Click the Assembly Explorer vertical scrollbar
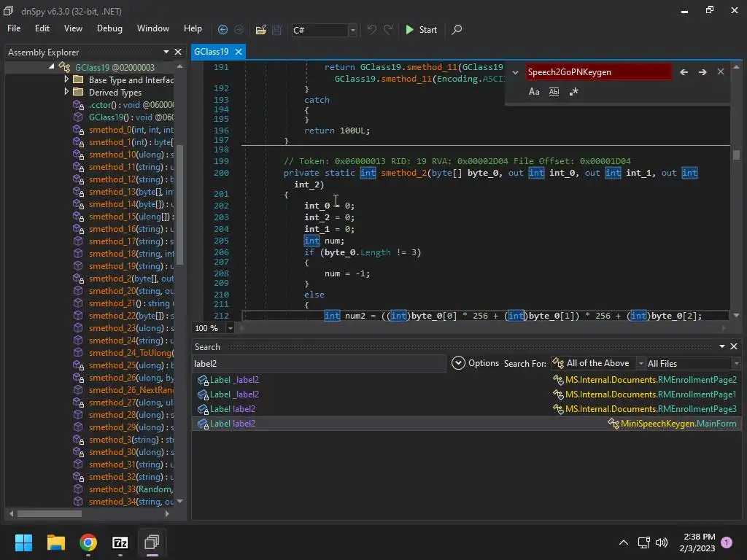Viewport: 747px width, 560px height. (179, 205)
